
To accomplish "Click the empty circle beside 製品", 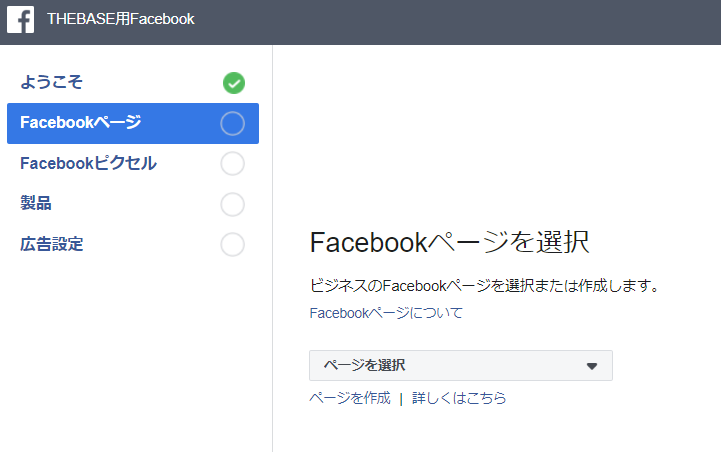I will point(232,204).
